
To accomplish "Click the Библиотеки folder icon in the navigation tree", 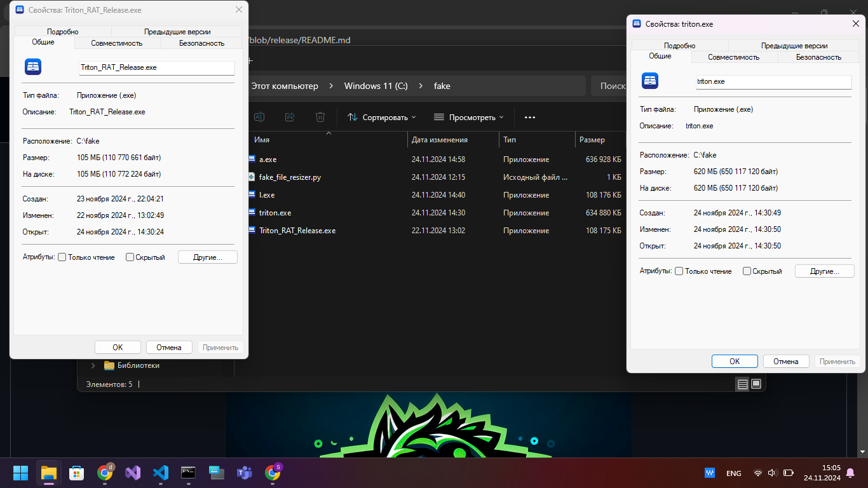I will tap(109, 365).
